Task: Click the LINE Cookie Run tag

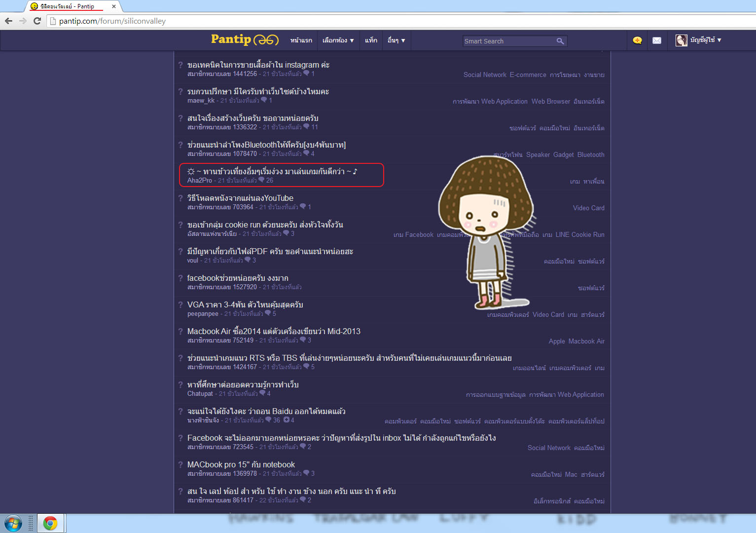Action: (580, 234)
